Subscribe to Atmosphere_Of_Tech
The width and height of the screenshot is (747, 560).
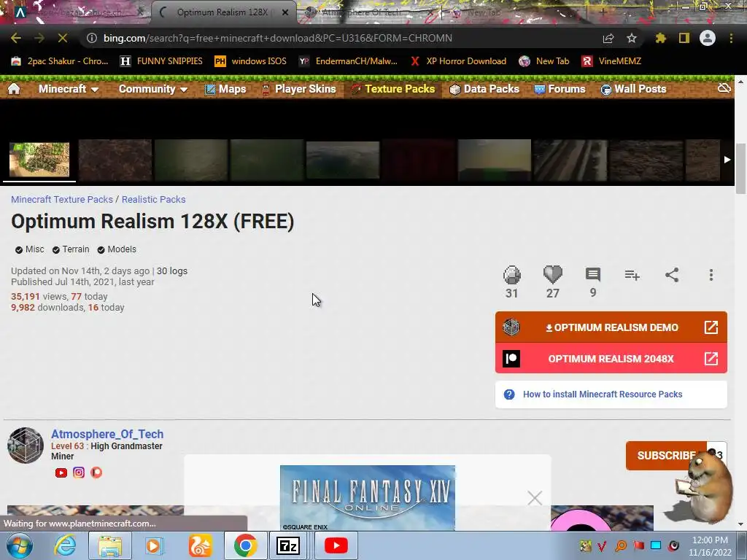[666, 455]
